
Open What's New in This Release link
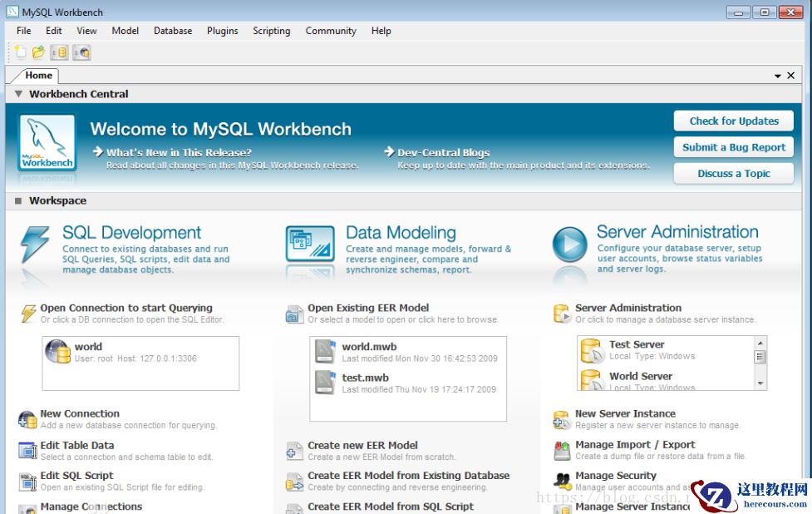tap(180, 152)
